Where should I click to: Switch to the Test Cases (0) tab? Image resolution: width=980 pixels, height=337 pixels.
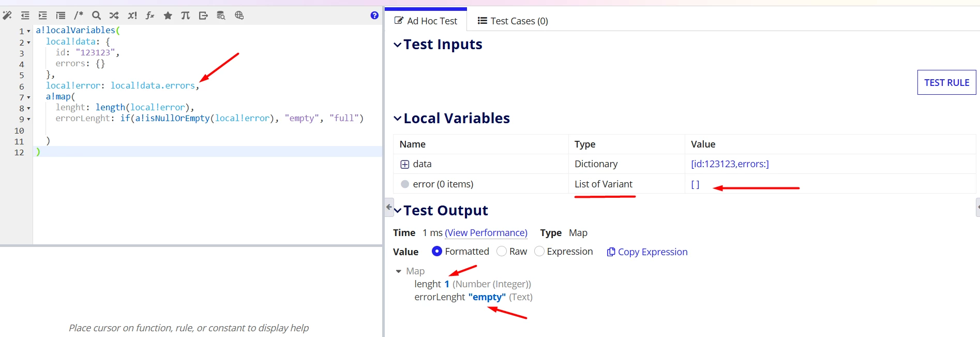(512, 21)
